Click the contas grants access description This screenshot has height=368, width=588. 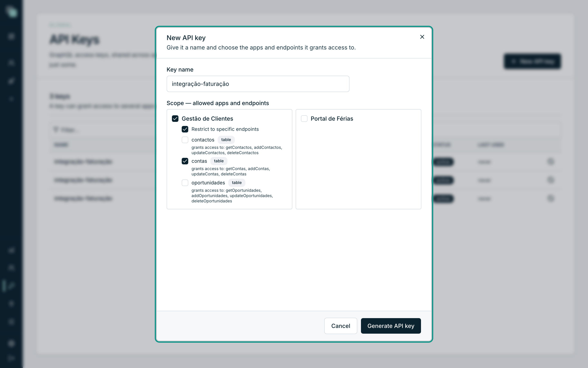231,171
